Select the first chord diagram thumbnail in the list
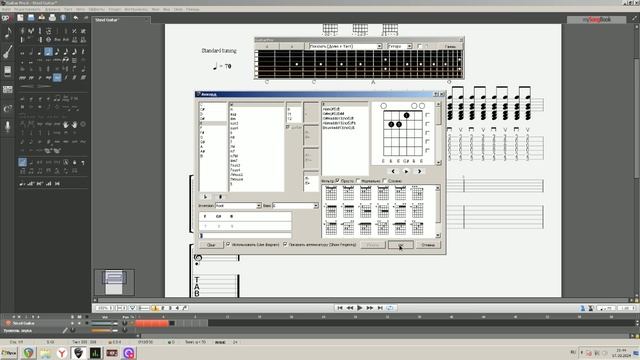Image resolution: width=640 pixels, height=360 pixels. point(331,193)
